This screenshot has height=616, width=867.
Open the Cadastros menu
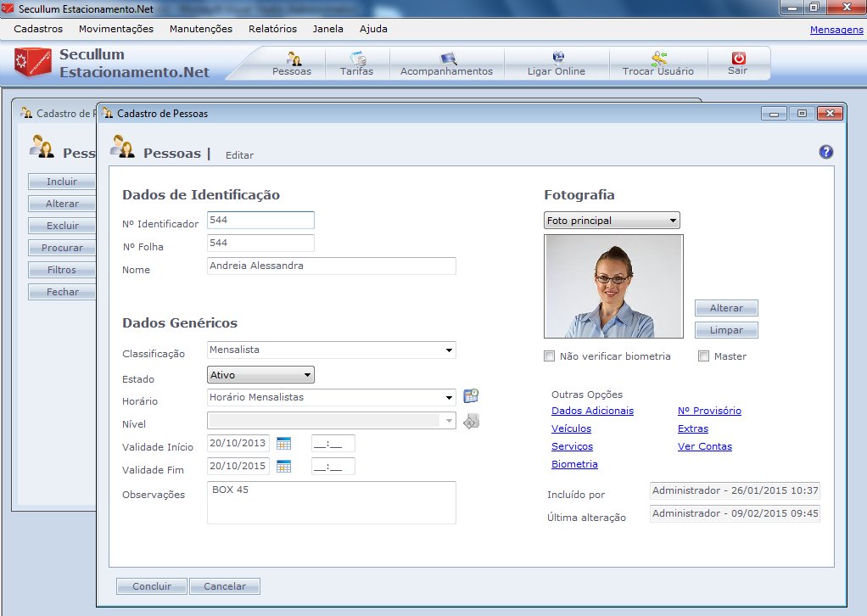[38, 28]
